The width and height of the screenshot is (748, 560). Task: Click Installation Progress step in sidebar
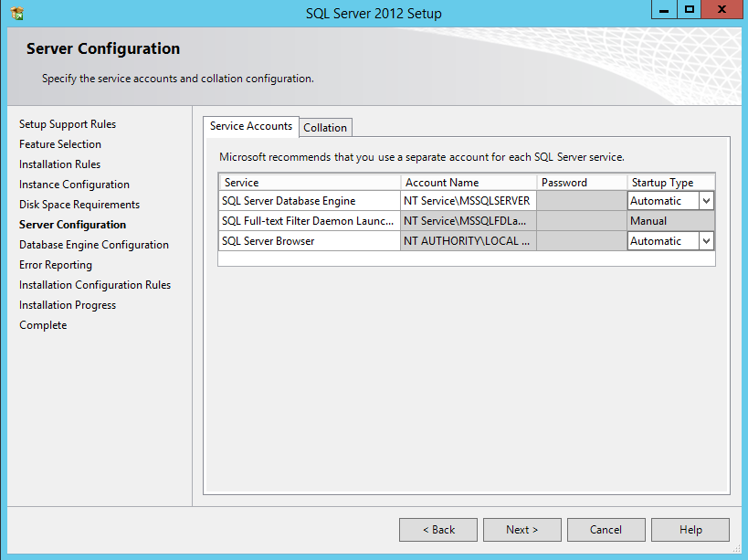pyautogui.click(x=68, y=305)
